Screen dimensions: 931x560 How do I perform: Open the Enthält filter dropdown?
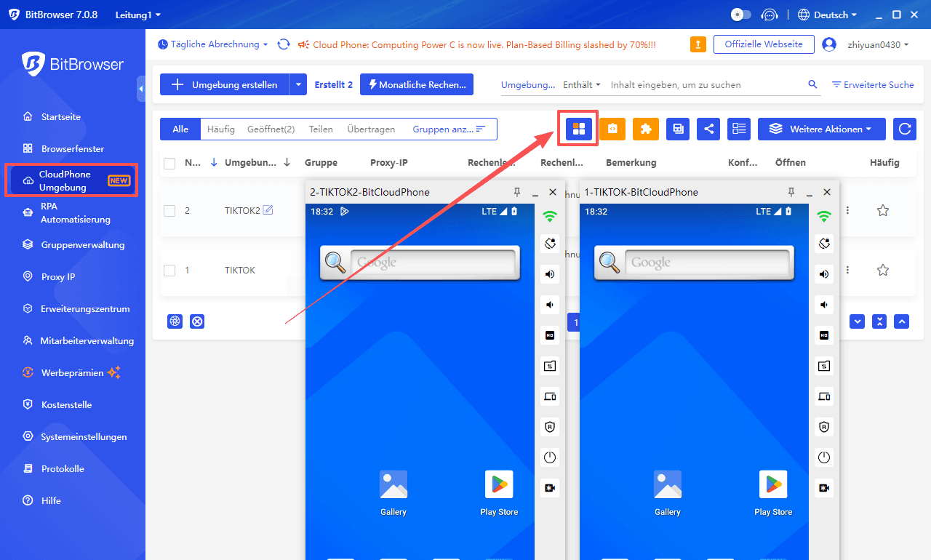pyautogui.click(x=581, y=85)
